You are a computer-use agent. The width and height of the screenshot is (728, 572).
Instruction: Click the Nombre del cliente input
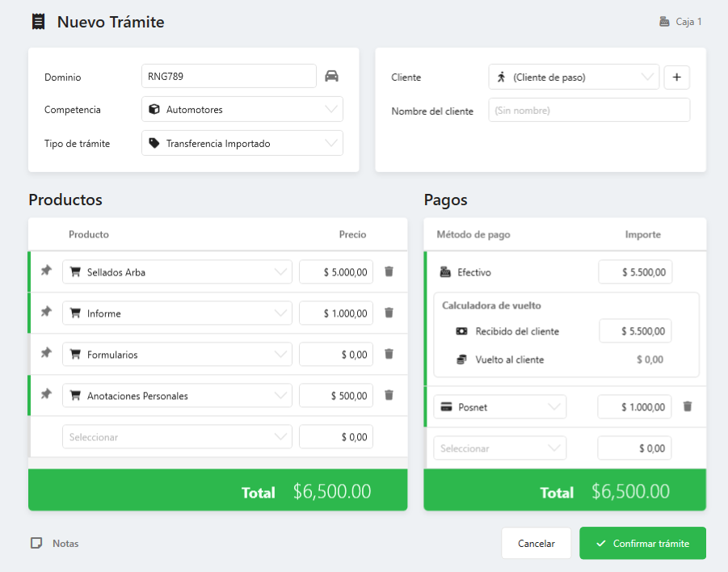point(589,111)
